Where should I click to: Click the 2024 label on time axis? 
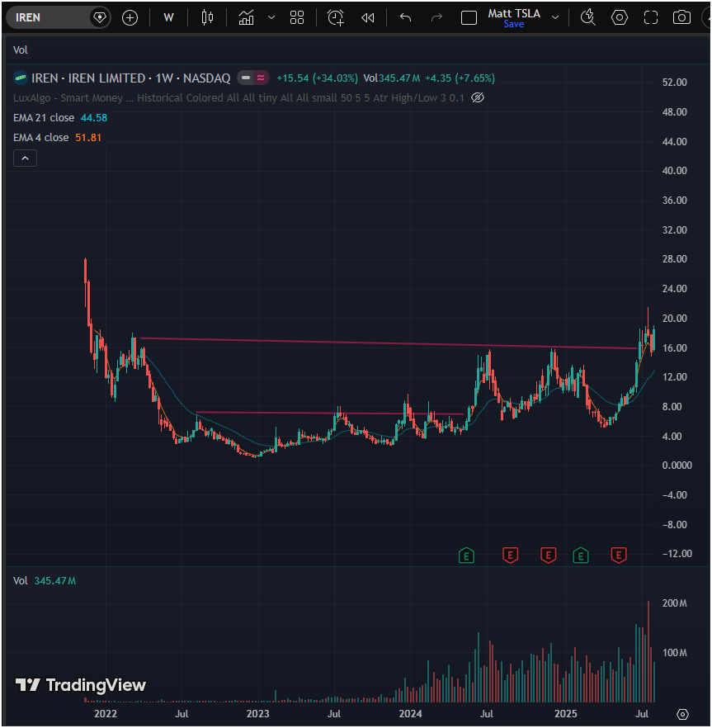tap(410, 714)
